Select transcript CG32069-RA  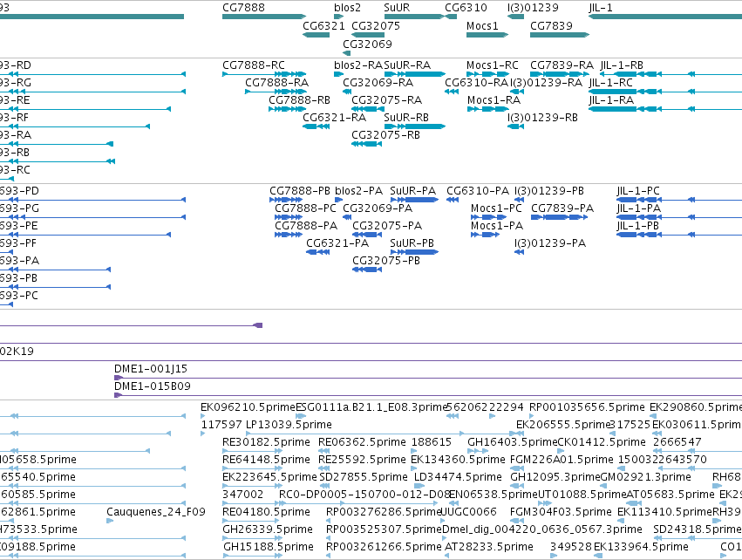(x=378, y=82)
